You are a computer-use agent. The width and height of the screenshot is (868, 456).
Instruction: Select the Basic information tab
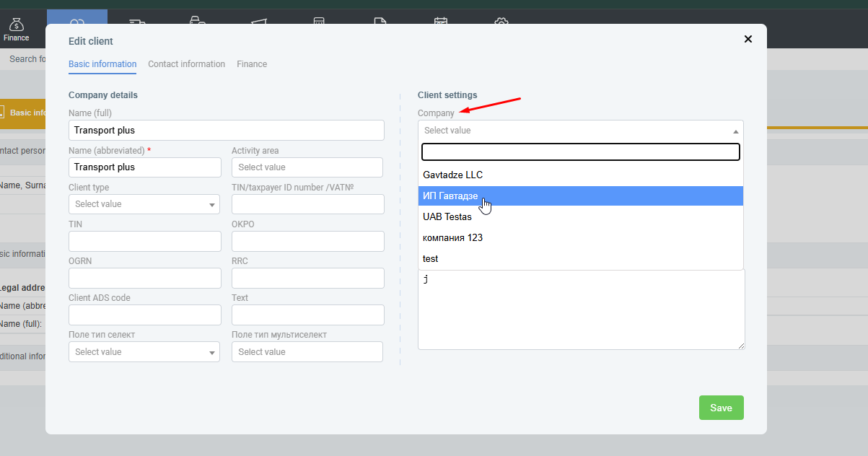102,64
